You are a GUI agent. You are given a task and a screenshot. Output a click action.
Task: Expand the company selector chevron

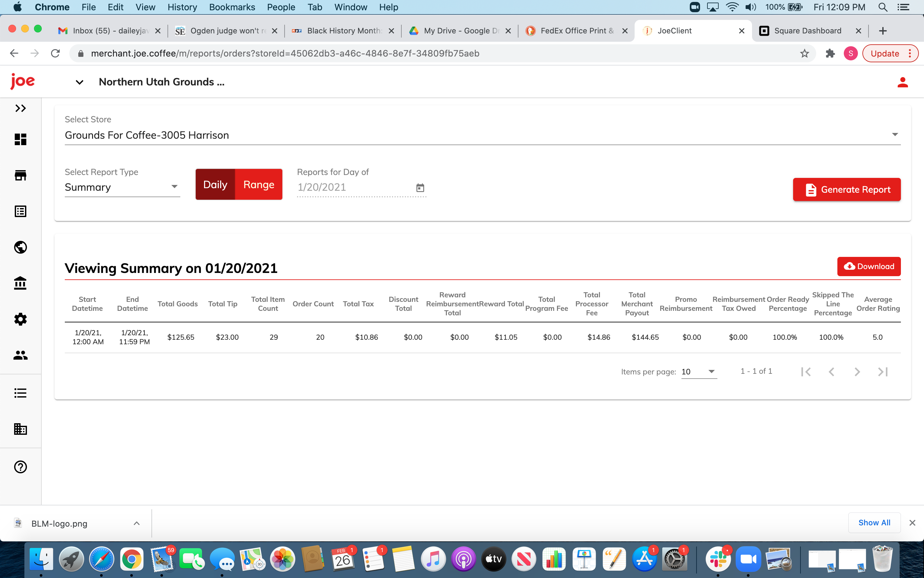tap(80, 82)
